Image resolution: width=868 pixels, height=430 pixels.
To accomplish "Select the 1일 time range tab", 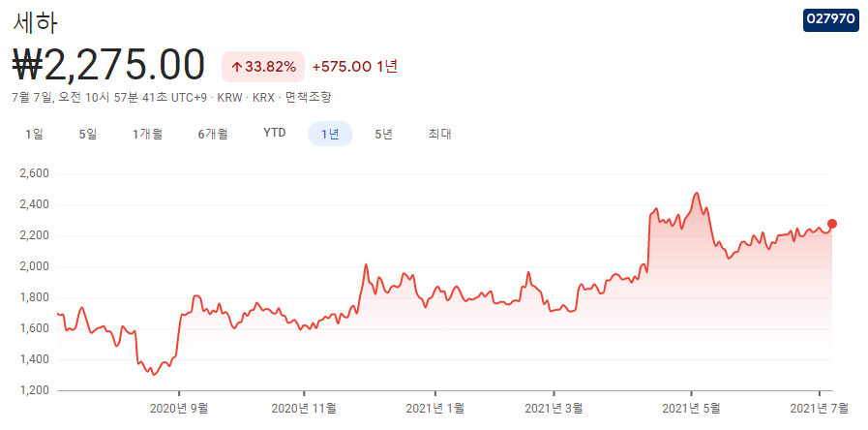I will point(34,134).
